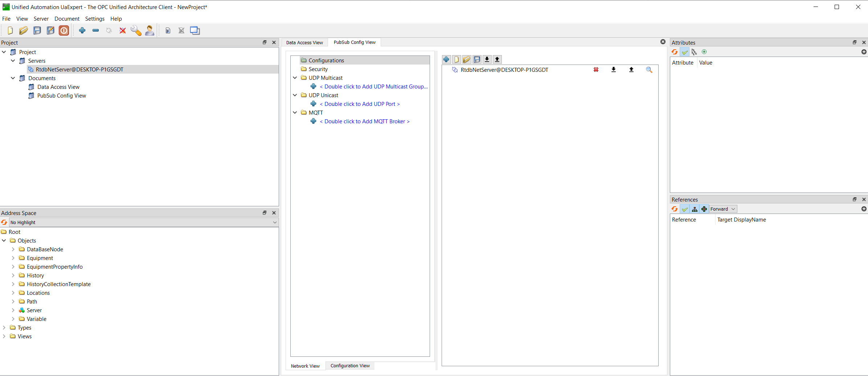Click the red X on the RtdbNetServer config row
Image resolution: width=868 pixels, height=376 pixels.
[x=596, y=70]
